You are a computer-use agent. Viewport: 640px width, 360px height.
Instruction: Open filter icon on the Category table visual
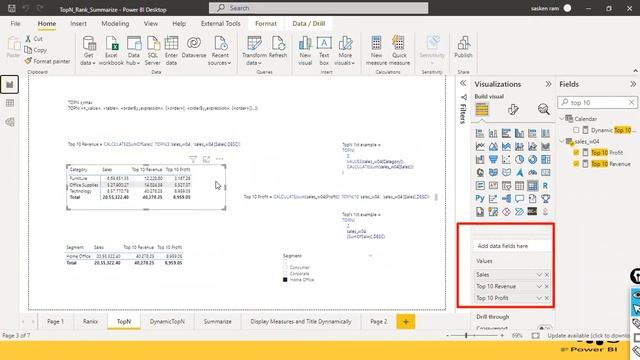pos(193,159)
